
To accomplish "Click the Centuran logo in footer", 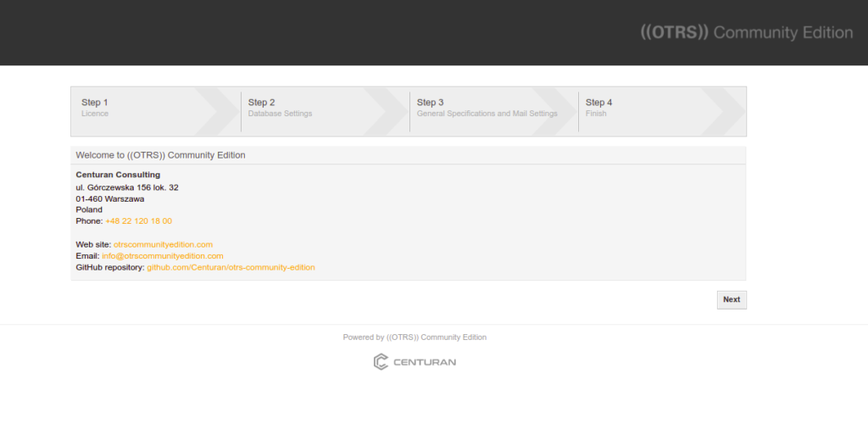I will click(415, 362).
